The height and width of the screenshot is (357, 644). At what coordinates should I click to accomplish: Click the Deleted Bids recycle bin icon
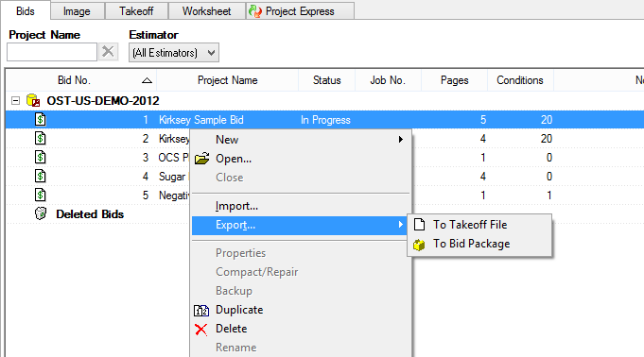pos(41,213)
